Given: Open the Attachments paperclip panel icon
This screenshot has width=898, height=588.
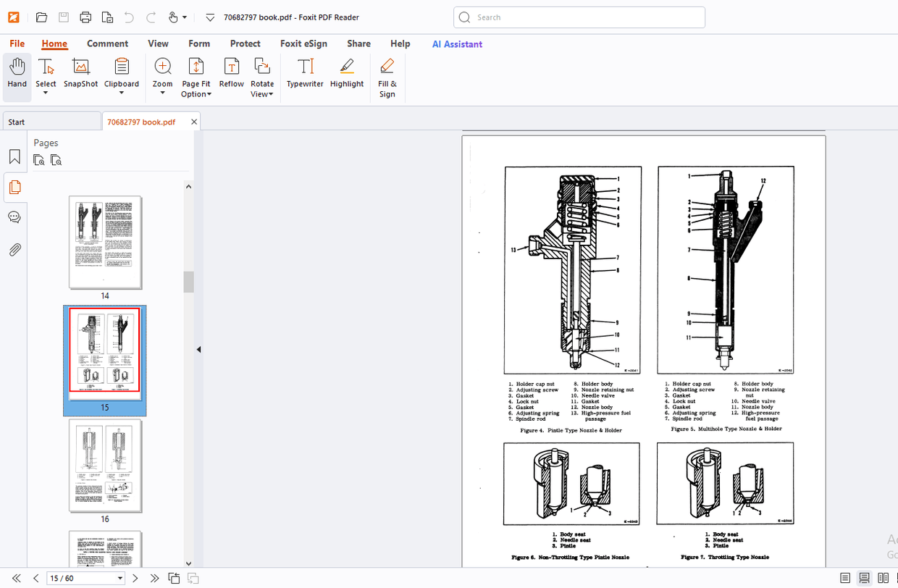Looking at the screenshot, I should click(x=14, y=250).
